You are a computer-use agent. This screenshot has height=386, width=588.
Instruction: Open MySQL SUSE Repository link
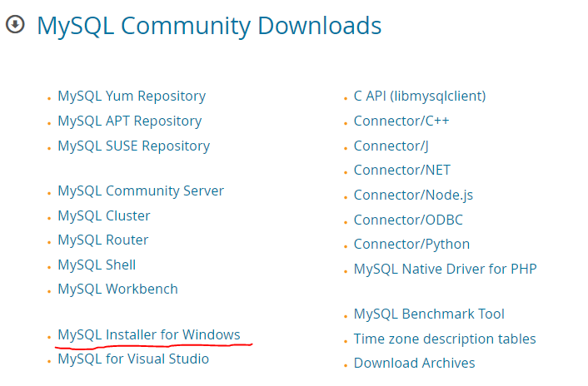coord(134,146)
